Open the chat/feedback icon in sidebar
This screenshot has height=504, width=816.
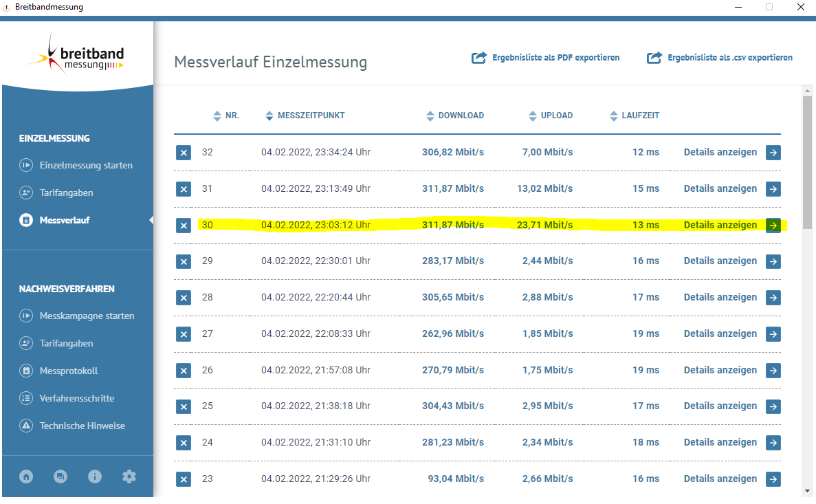60,476
